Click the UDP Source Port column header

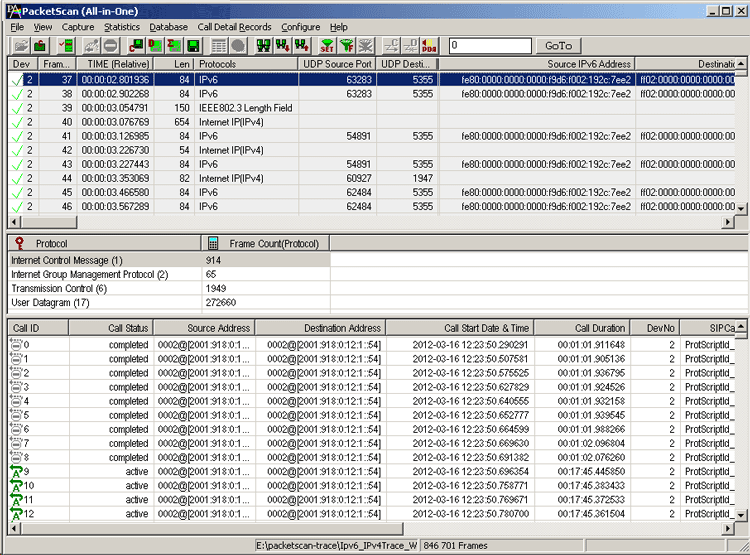coord(338,64)
